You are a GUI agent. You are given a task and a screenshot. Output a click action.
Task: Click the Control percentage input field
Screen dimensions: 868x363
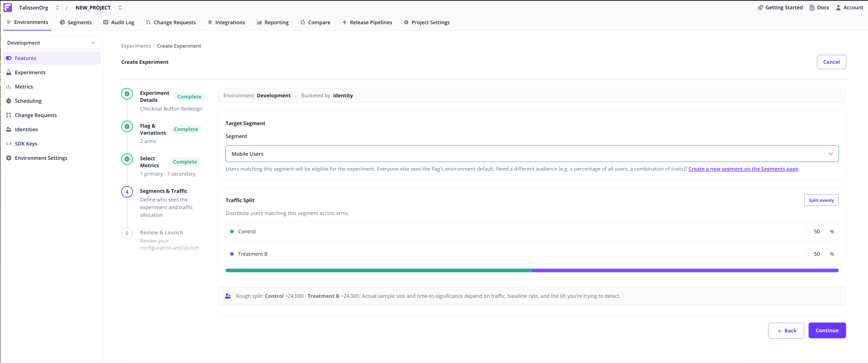pyautogui.click(x=817, y=231)
